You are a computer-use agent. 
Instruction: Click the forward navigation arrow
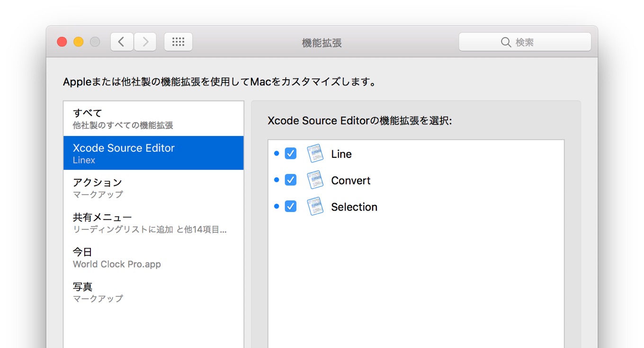(x=145, y=42)
